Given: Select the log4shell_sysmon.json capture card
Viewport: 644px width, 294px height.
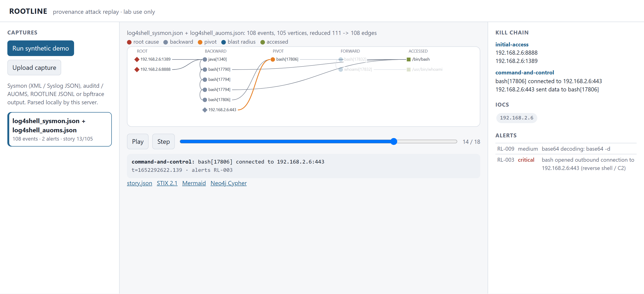Looking at the screenshot, I should [60, 129].
